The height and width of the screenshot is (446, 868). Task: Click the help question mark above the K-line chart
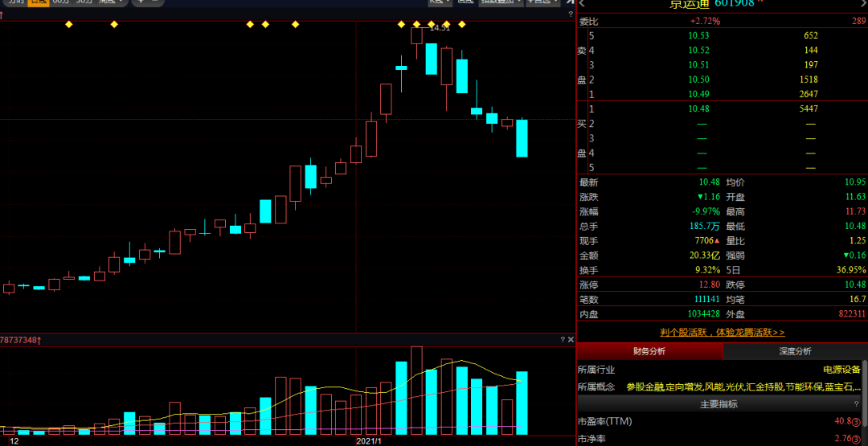click(x=571, y=14)
